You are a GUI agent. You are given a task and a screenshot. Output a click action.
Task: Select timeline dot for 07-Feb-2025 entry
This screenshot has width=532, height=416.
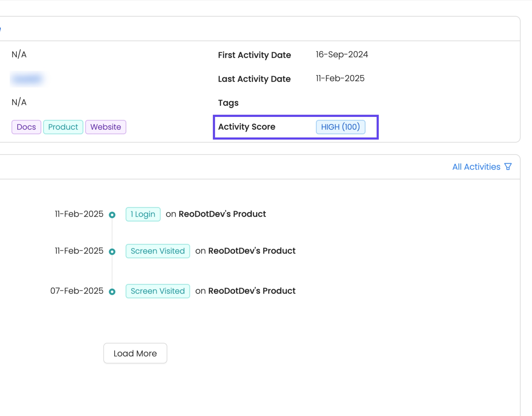[x=112, y=292]
